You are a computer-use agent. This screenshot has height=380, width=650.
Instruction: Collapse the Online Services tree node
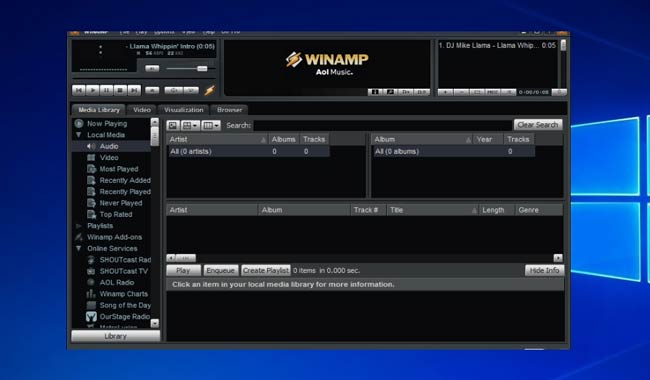[x=78, y=248]
